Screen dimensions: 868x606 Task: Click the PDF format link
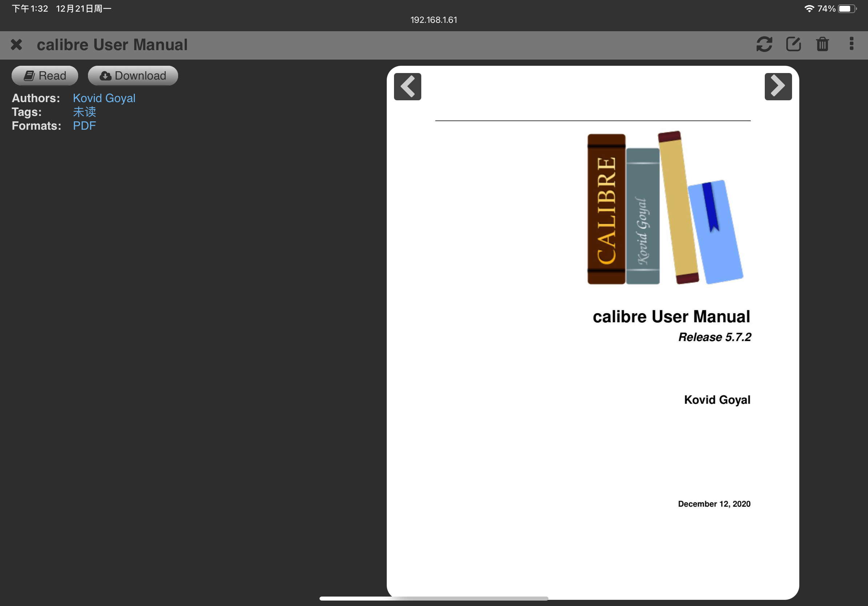coord(84,126)
